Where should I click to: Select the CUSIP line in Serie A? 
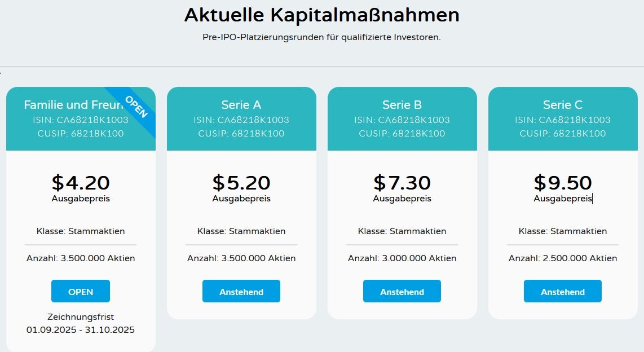click(241, 134)
